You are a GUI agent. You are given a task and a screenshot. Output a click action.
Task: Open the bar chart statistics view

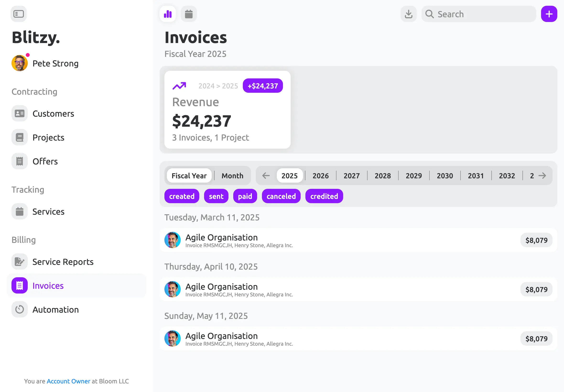168,14
